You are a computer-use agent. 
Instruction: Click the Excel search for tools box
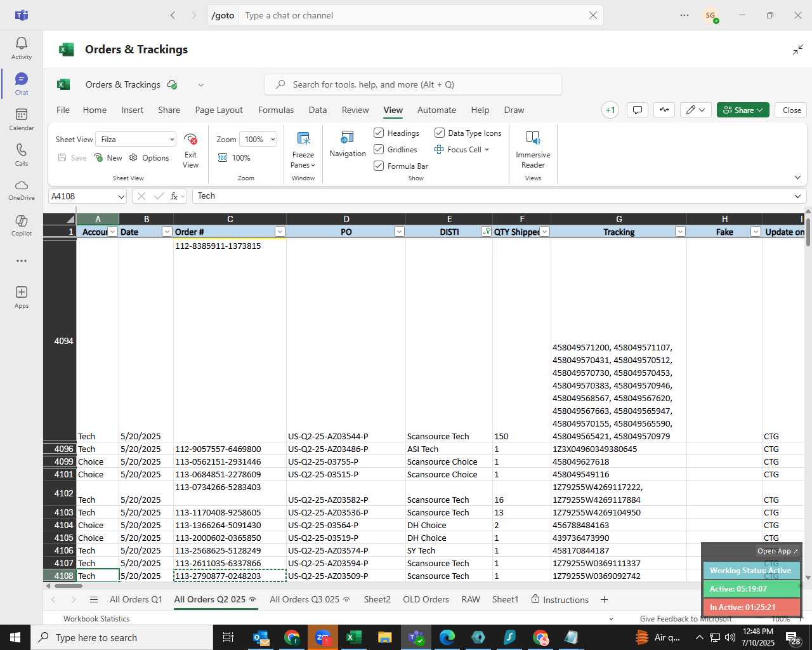tap(412, 84)
